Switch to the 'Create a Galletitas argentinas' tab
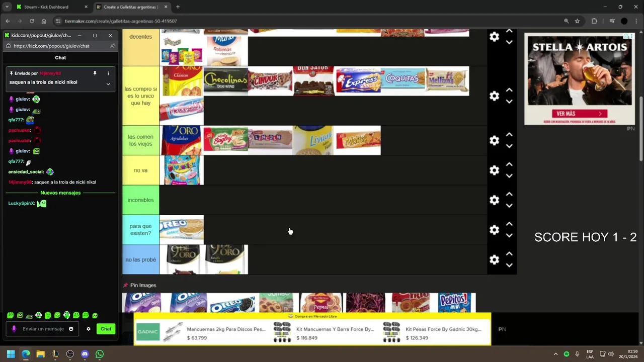Viewport: 644px width, 362px height. 131,7
